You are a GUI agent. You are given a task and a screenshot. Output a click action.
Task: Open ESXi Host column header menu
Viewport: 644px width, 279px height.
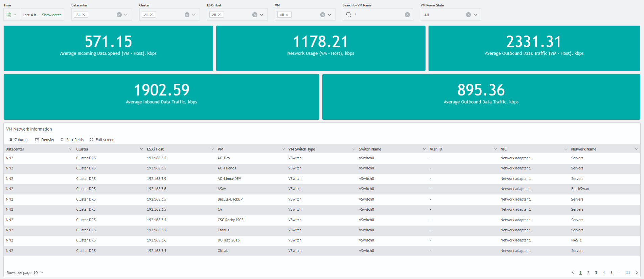tap(212, 149)
